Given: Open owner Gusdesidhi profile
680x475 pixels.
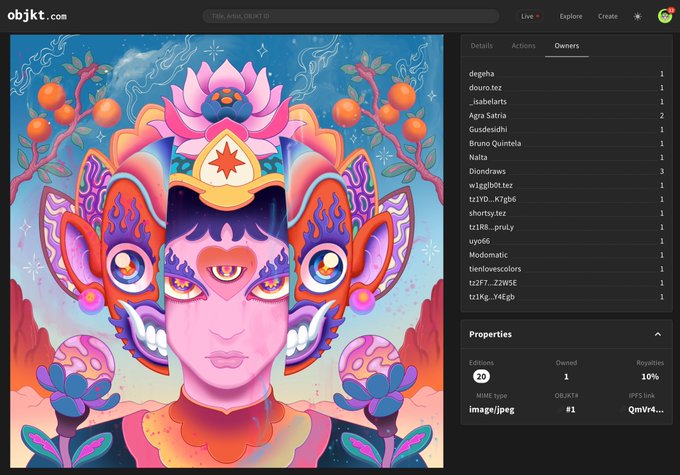Looking at the screenshot, I should [x=488, y=129].
